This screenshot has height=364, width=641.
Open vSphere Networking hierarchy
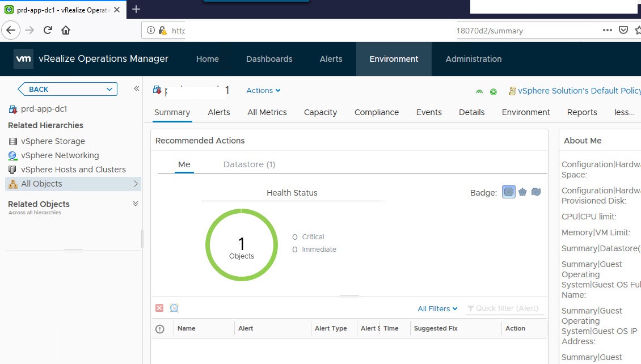click(60, 155)
